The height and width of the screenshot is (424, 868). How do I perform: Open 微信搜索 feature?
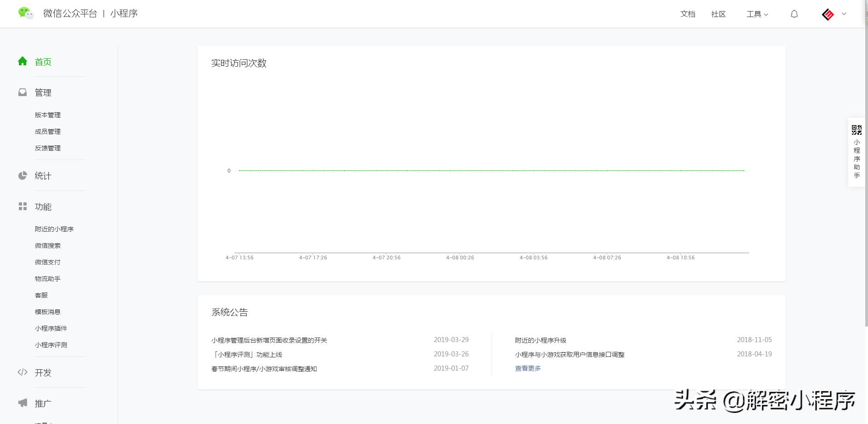point(48,246)
